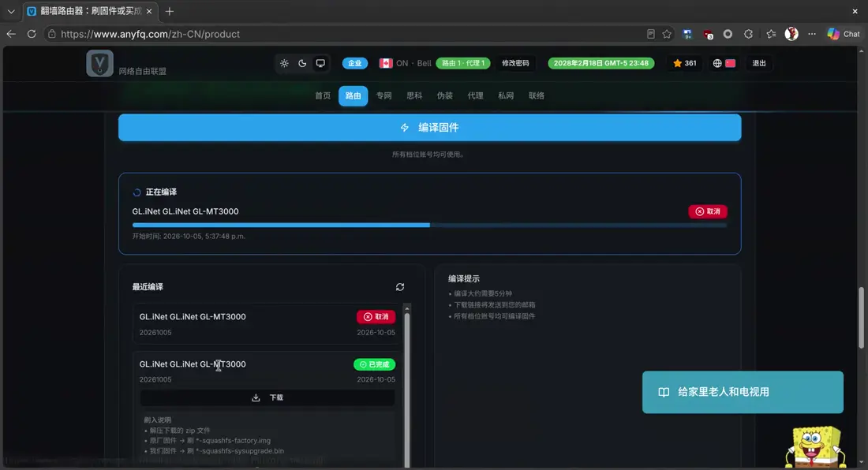Open a new browser tab
Viewport: 868px width, 470px height.
(x=170, y=11)
